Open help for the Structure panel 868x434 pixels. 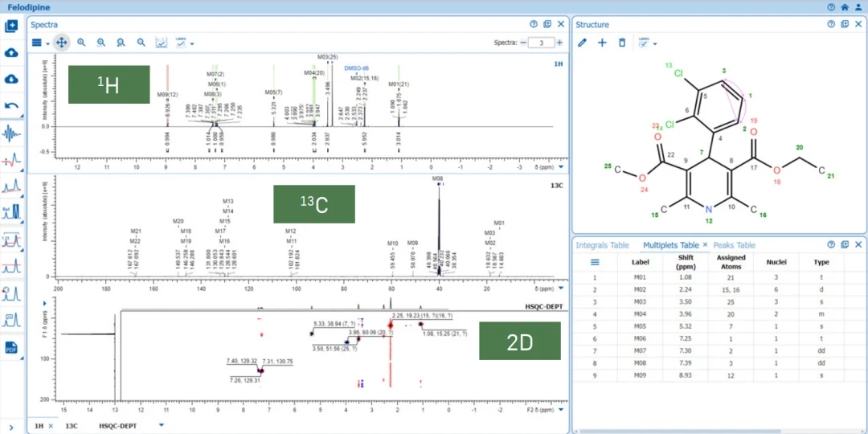831,24
